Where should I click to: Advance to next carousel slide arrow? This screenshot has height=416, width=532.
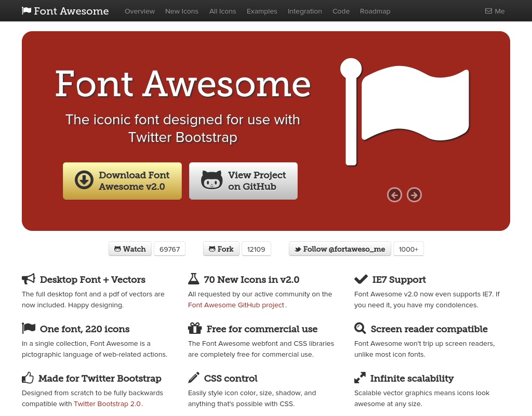pos(414,195)
